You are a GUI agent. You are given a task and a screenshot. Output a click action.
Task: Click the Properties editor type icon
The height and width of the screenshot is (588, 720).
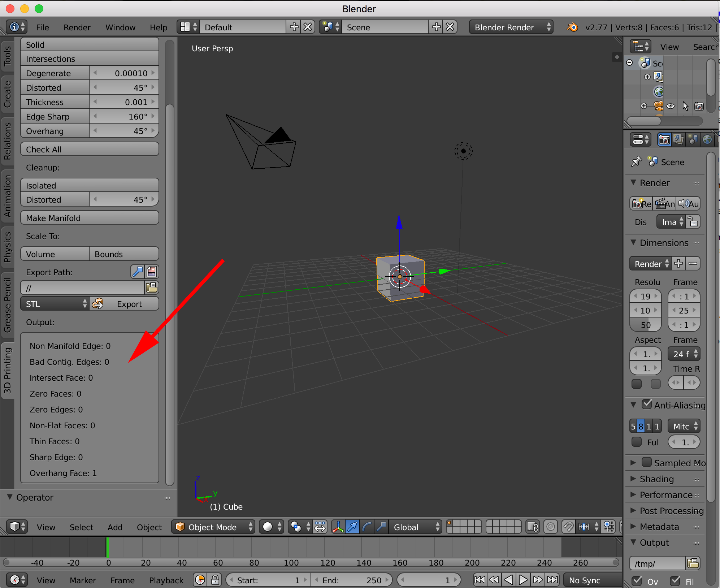[x=641, y=139]
